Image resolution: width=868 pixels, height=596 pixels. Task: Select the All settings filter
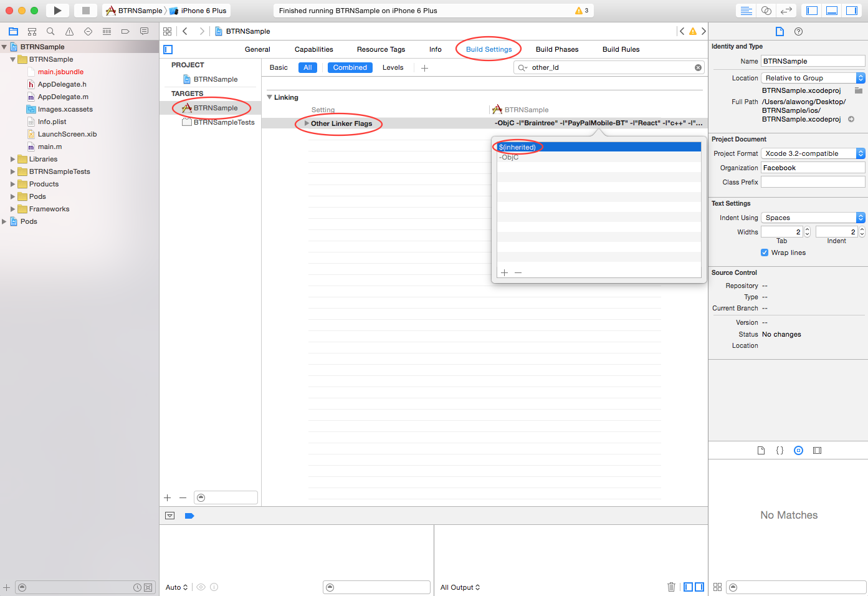(308, 67)
